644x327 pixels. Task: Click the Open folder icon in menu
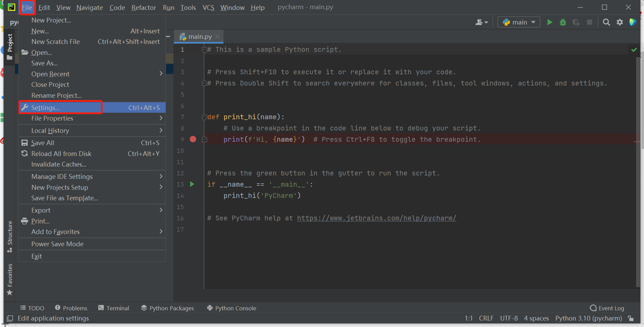click(25, 52)
